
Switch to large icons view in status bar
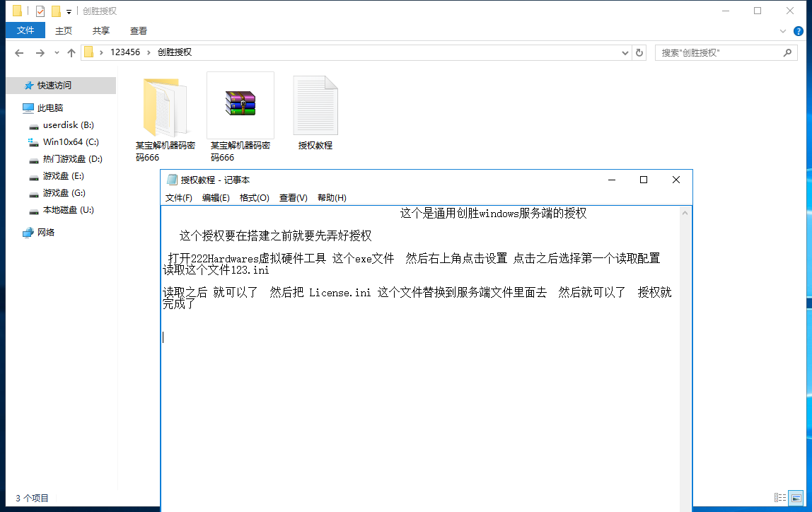click(x=796, y=498)
